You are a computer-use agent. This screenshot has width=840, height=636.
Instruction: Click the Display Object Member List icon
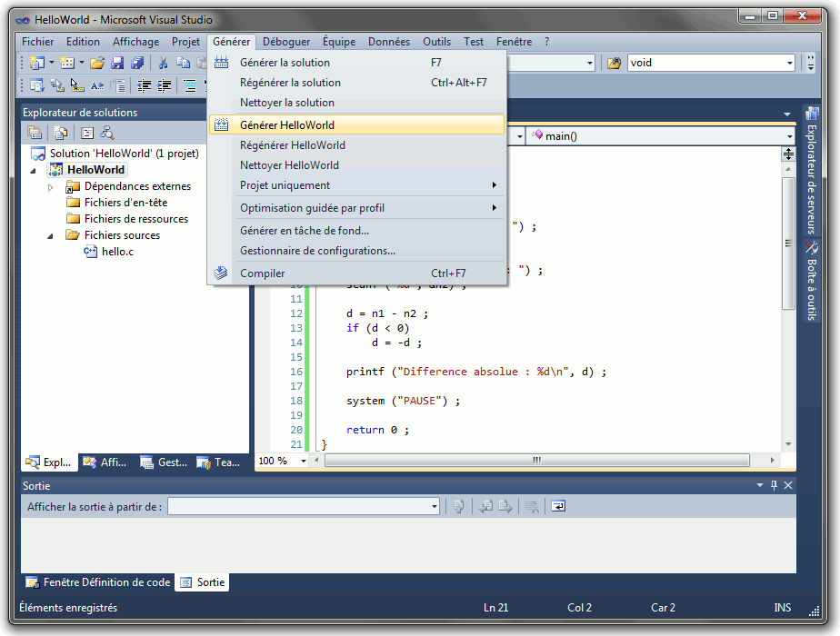tap(37, 85)
